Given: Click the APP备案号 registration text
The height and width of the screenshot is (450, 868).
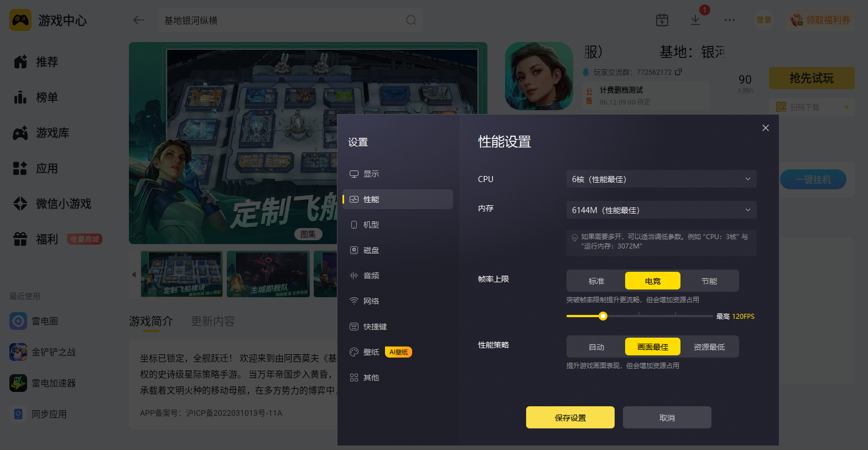Looking at the screenshot, I should click(211, 413).
